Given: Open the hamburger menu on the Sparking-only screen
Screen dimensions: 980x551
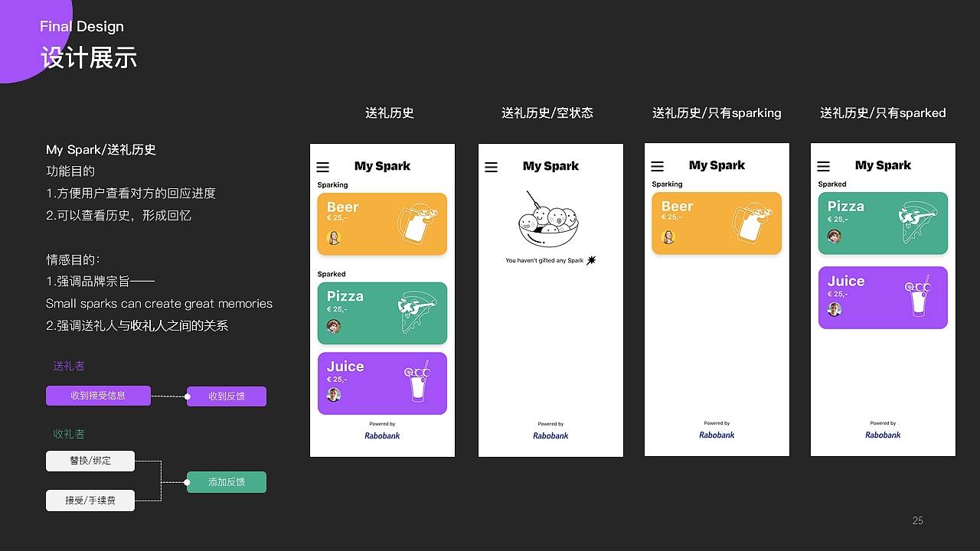Looking at the screenshot, I should pyautogui.click(x=657, y=165).
